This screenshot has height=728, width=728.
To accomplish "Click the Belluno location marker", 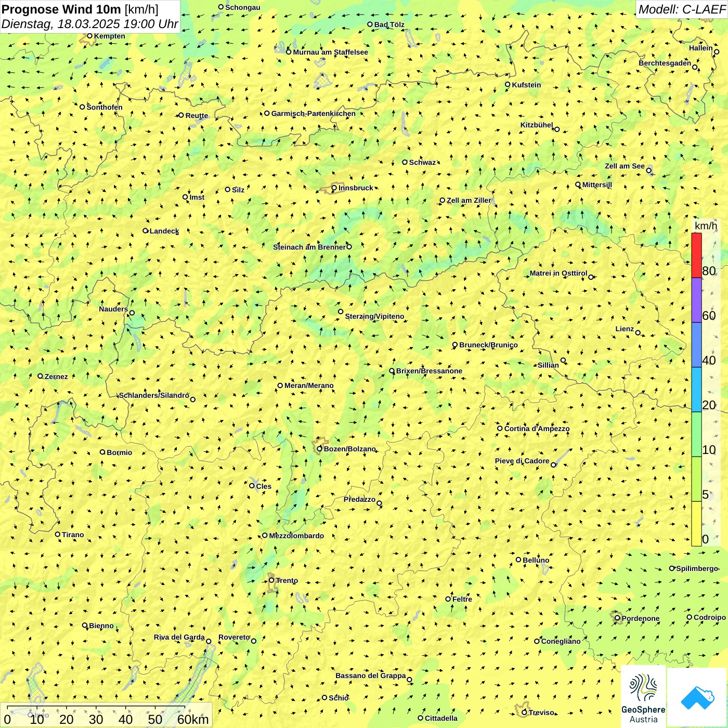I will 518,560.
